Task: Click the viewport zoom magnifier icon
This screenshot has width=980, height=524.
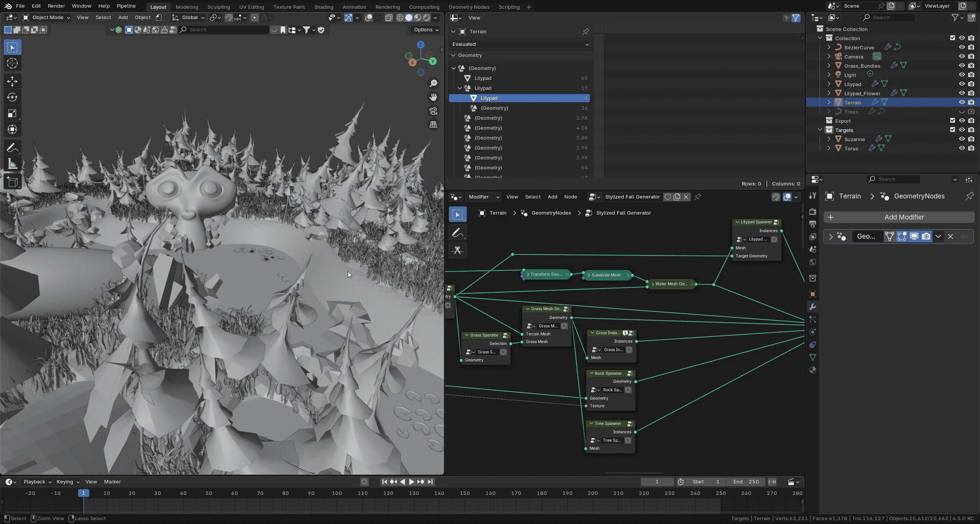Action: pyautogui.click(x=433, y=83)
